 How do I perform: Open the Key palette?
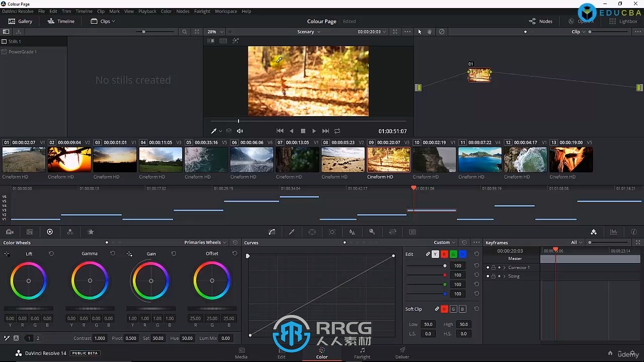pos(372,232)
